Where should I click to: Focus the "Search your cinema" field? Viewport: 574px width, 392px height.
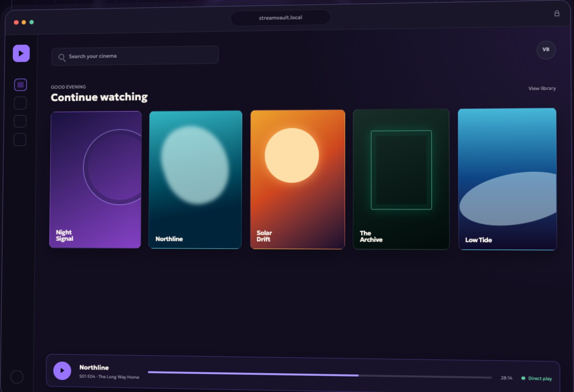(135, 55)
